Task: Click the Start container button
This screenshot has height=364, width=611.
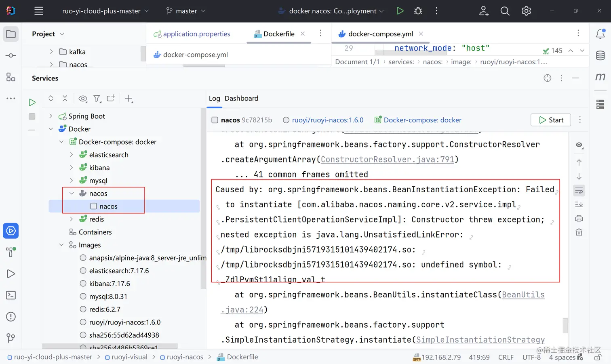Action: (x=551, y=120)
